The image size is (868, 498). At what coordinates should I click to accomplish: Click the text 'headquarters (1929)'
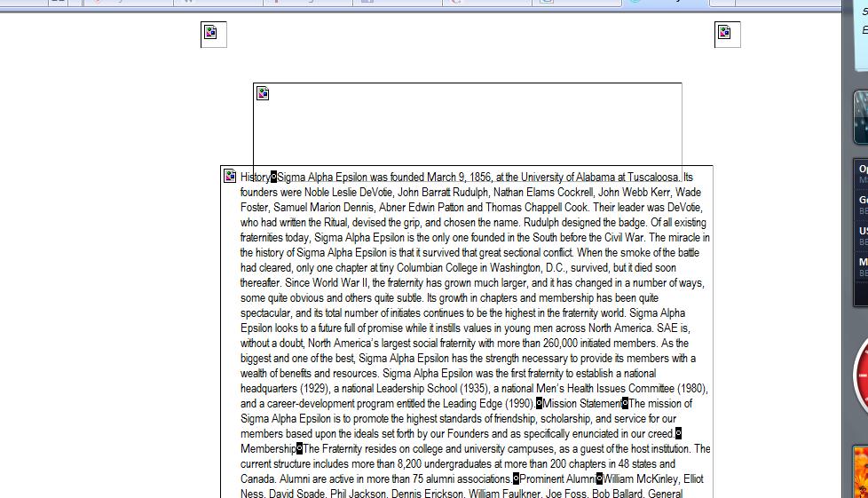click(285, 389)
